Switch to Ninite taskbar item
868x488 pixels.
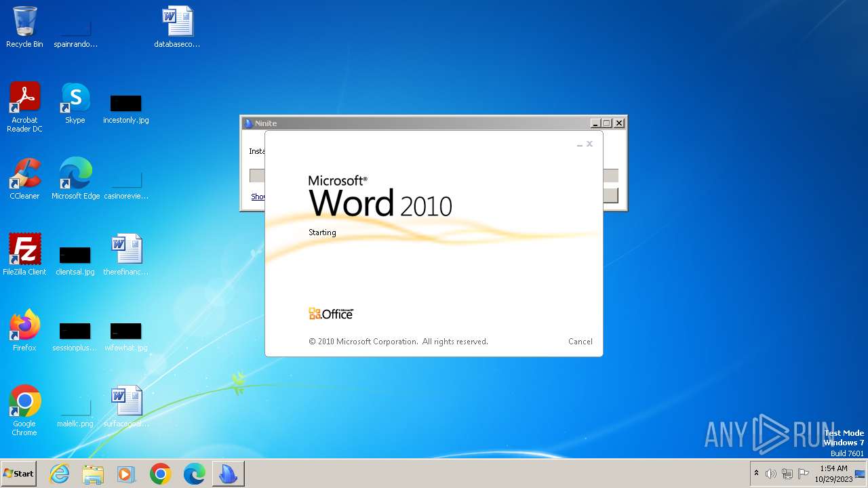228,474
